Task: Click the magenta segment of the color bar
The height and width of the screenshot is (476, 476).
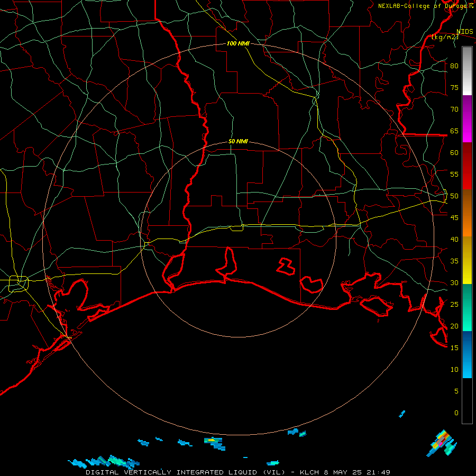Action: 467,118
